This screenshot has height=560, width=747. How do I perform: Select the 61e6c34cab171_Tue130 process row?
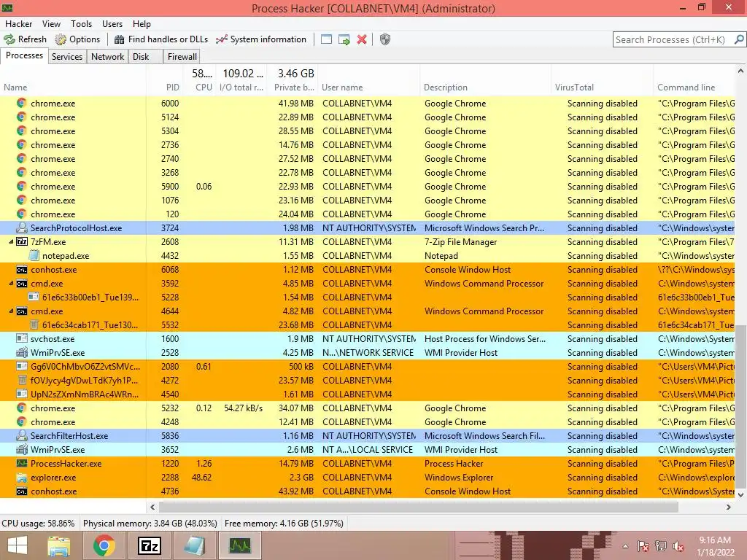click(368, 324)
